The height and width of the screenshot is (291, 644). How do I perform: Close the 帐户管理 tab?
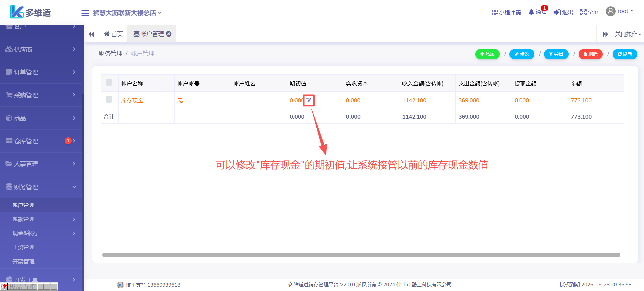[169, 34]
